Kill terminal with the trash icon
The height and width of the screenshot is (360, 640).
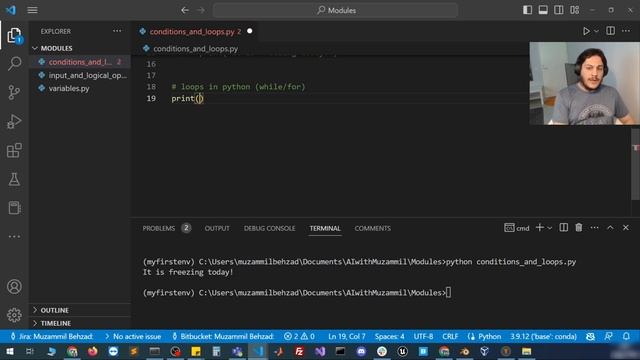(x=579, y=228)
